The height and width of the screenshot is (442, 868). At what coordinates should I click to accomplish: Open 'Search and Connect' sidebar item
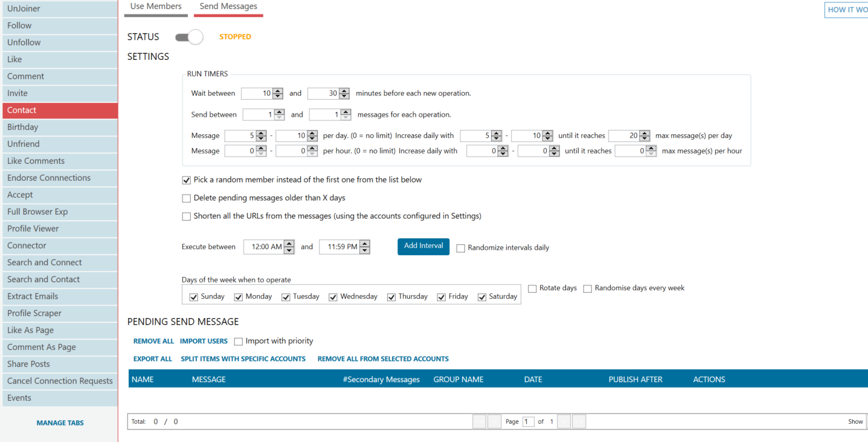point(59,262)
